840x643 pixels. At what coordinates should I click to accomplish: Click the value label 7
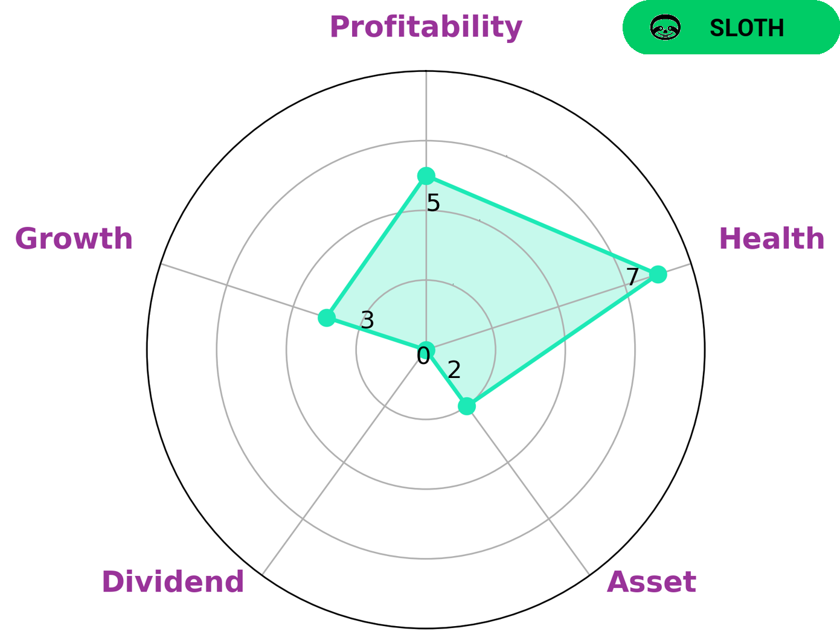pos(632,277)
